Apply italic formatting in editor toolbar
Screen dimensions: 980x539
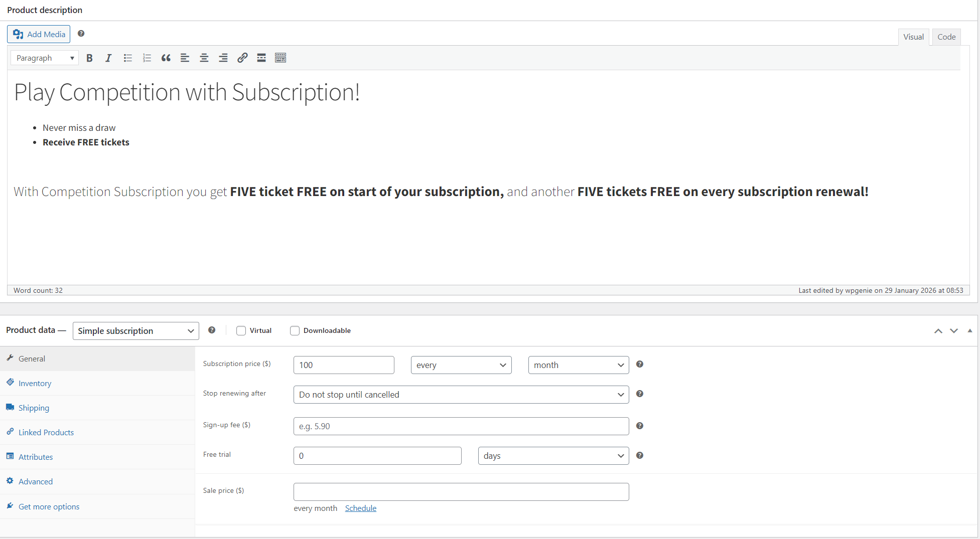pos(108,58)
